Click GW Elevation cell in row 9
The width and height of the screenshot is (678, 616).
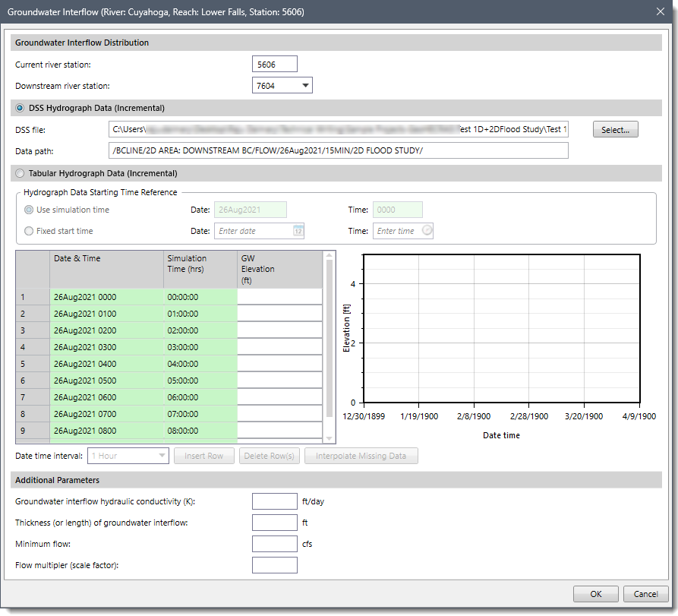279,431
